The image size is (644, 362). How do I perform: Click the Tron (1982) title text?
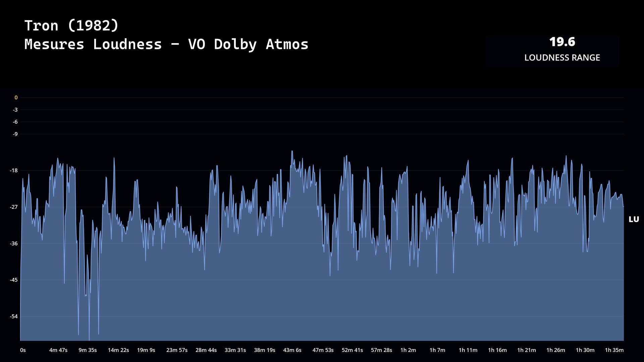[x=71, y=25]
